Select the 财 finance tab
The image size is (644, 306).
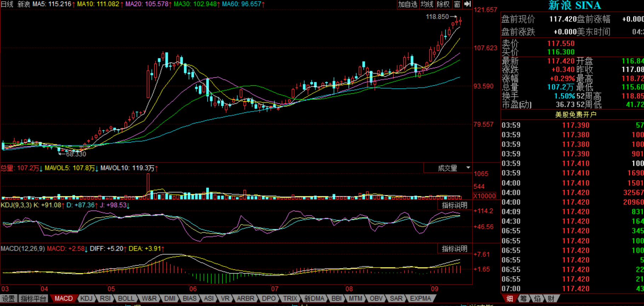point(551,299)
